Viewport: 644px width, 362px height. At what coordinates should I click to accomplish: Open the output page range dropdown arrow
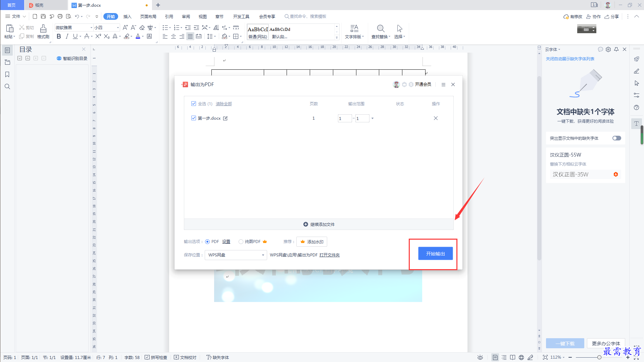click(x=373, y=118)
